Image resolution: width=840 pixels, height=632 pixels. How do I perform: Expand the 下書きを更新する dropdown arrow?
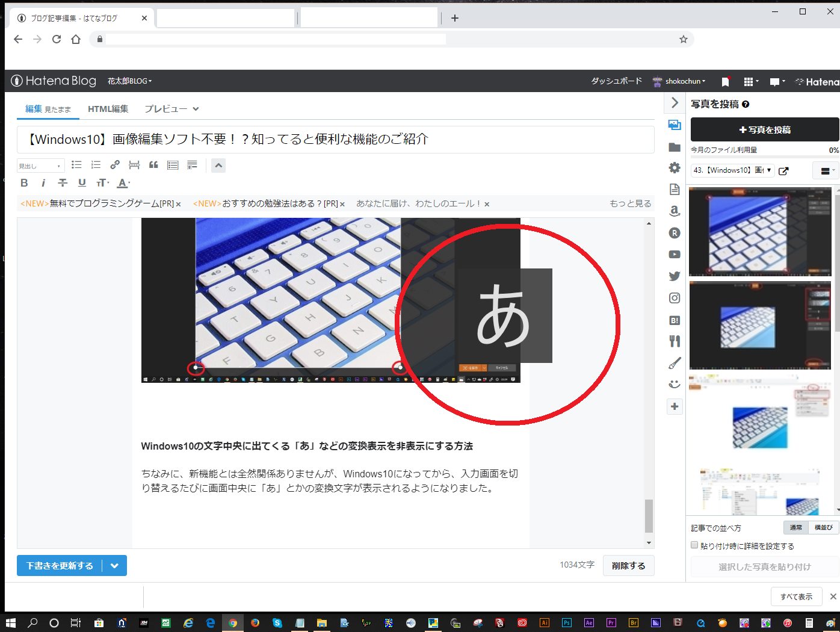(116, 565)
